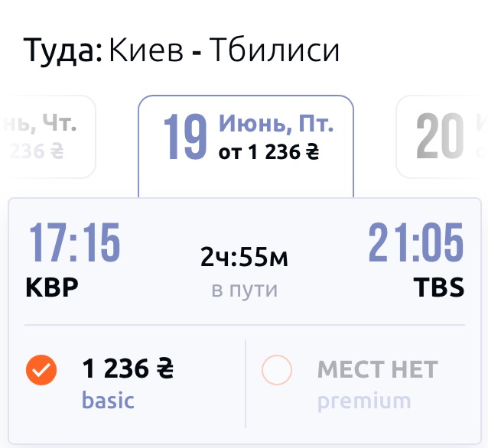Click the 'в пути' label
The width and height of the screenshot is (488, 448).
pyautogui.click(x=244, y=290)
